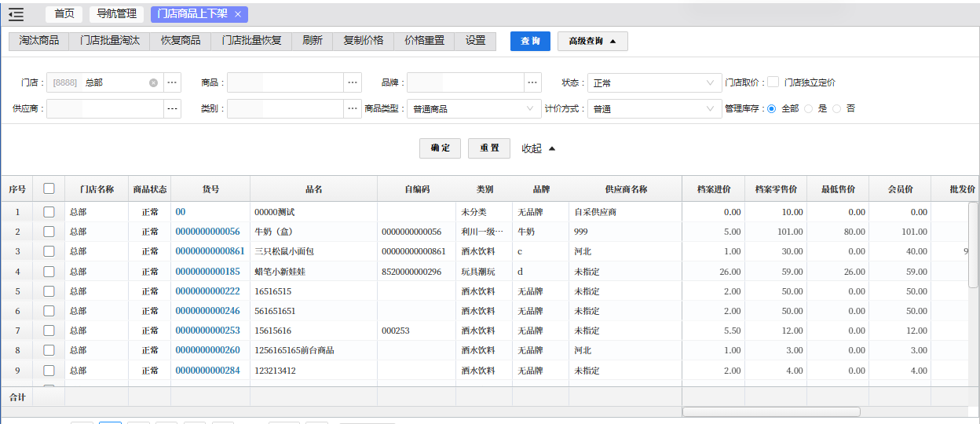Click 门店批量恢复 toolbar item

[x=251, y=41]
